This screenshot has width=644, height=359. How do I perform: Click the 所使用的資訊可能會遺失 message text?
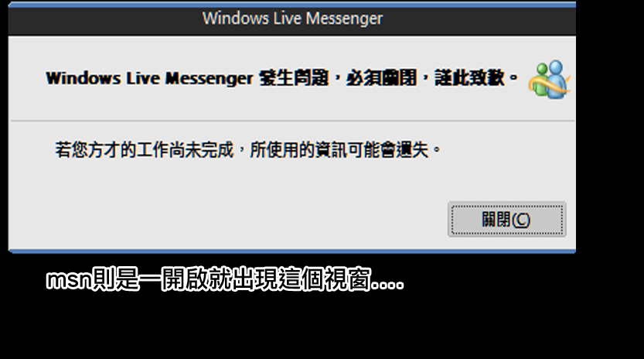coord(339,149)
